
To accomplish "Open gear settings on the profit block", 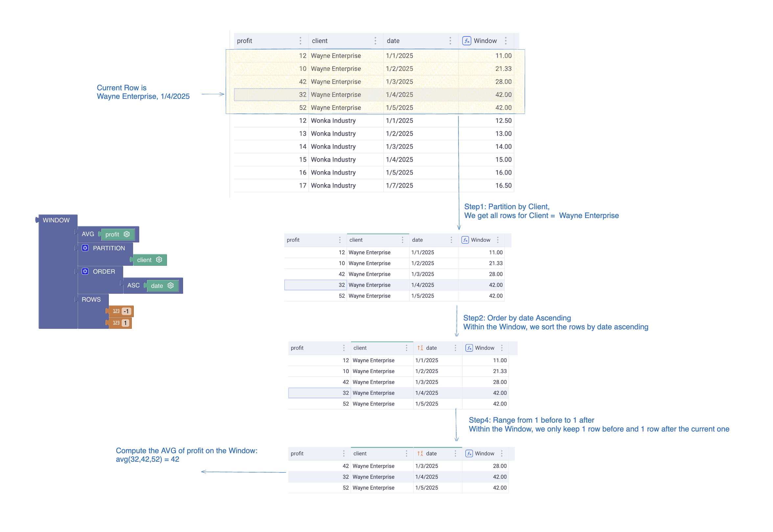I will coord(127,234).
